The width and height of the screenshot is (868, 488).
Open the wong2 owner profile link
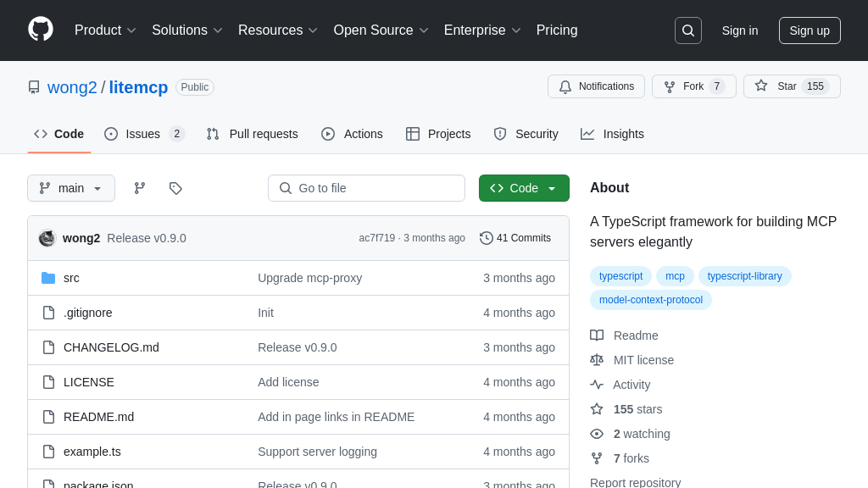[x=72, y=87]
